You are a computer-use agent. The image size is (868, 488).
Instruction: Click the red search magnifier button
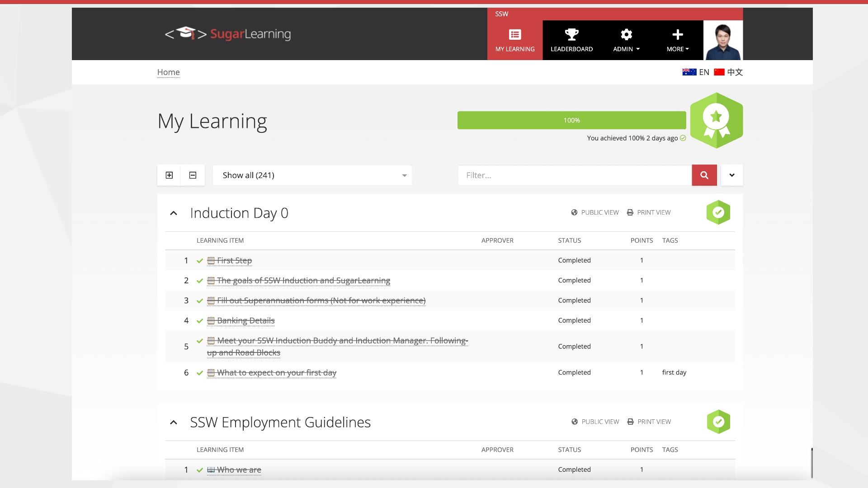coord(704,175)
